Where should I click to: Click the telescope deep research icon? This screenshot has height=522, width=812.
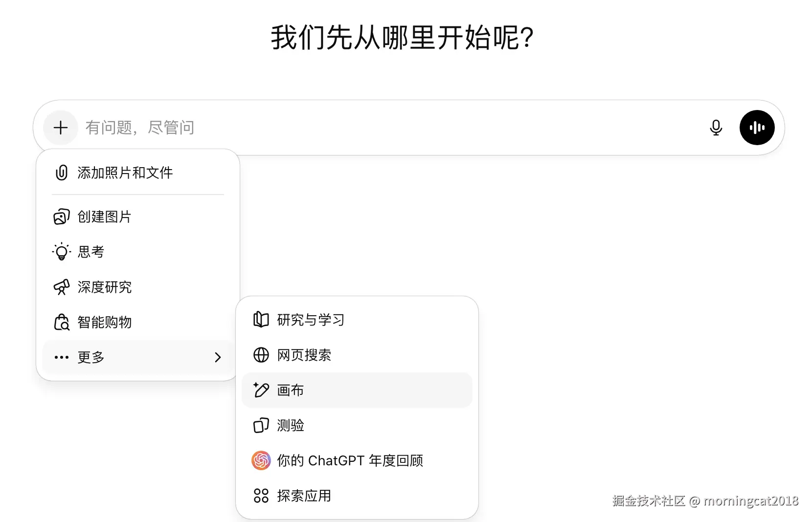62,287
